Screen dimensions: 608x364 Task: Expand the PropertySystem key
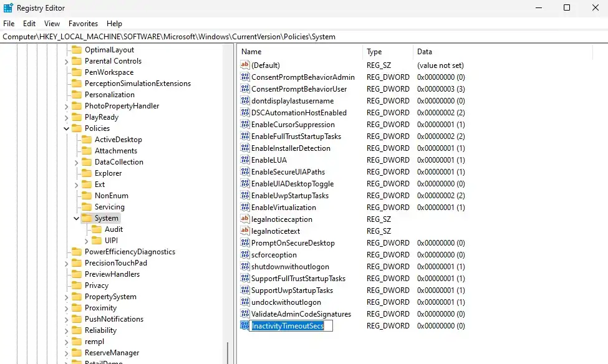66,297
